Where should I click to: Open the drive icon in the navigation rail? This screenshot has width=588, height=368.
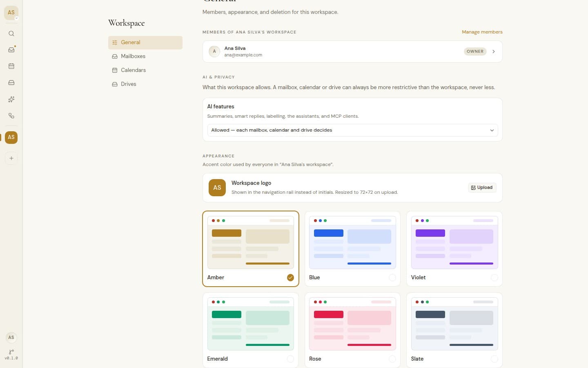pyautogui.click(x=11, y=83)
